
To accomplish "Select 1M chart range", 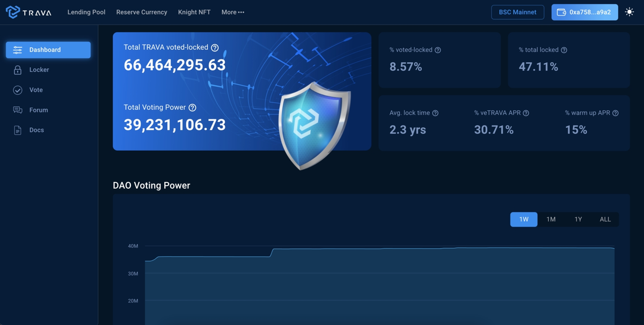I will [551, 219].
